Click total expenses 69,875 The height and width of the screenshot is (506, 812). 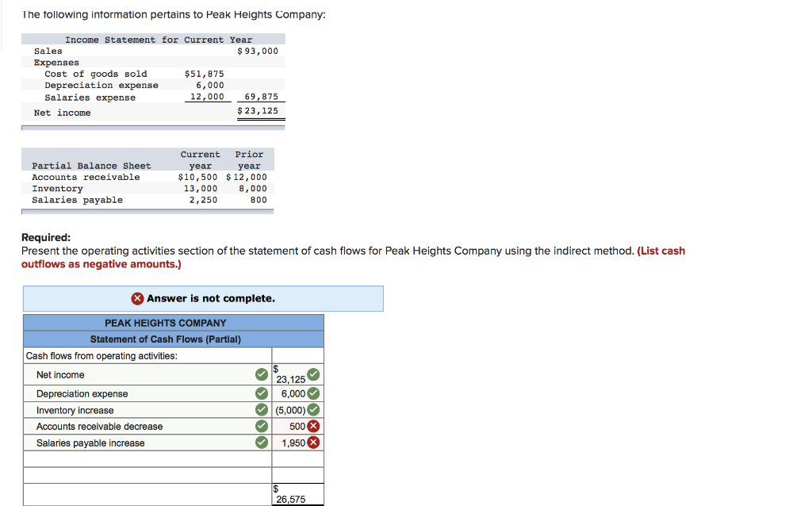point(261,97)
